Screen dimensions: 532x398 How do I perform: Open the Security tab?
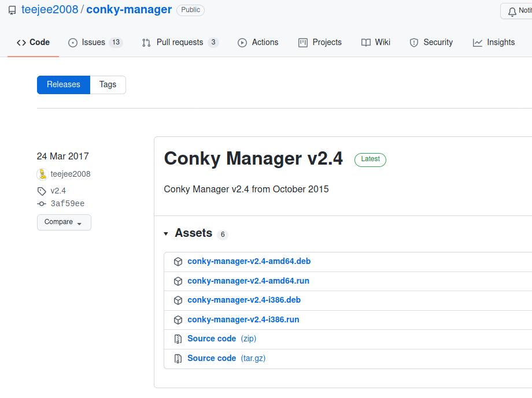tap(431, 42)
